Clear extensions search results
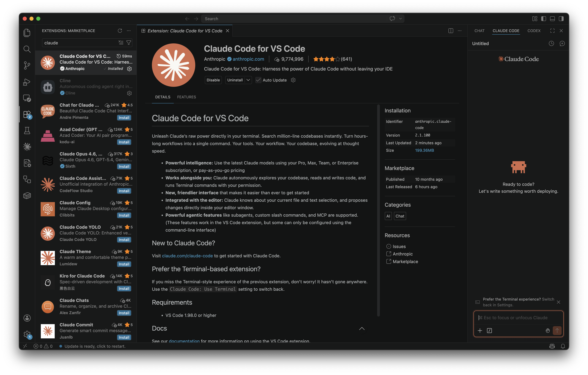 tap(121, 43)
